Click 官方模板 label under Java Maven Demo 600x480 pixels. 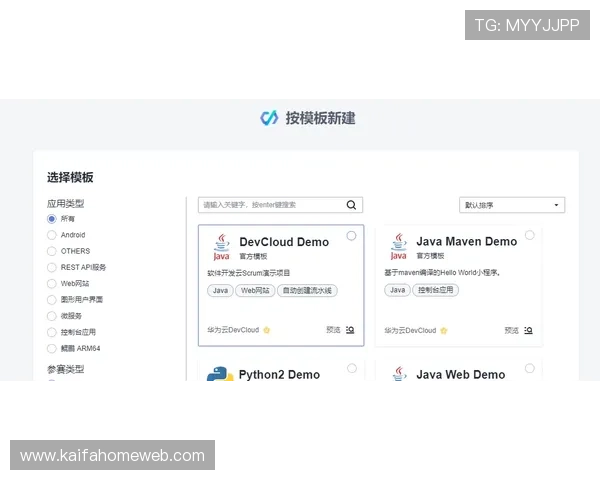pyautogui.click(x=430, y=256)
